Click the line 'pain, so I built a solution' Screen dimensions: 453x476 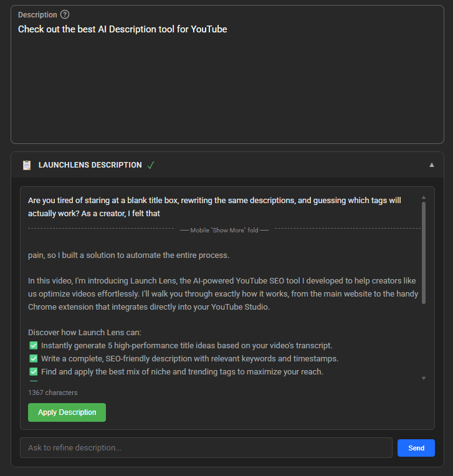coord(129,255)
